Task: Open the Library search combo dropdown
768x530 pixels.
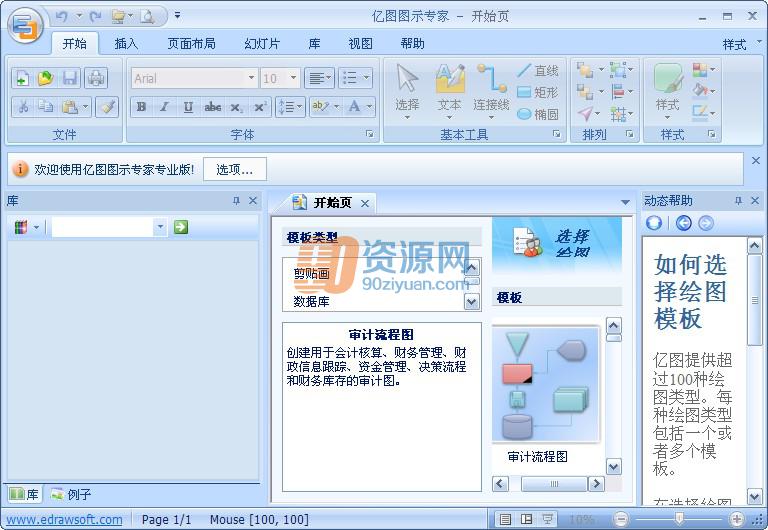Action: [x=160, y=227]
